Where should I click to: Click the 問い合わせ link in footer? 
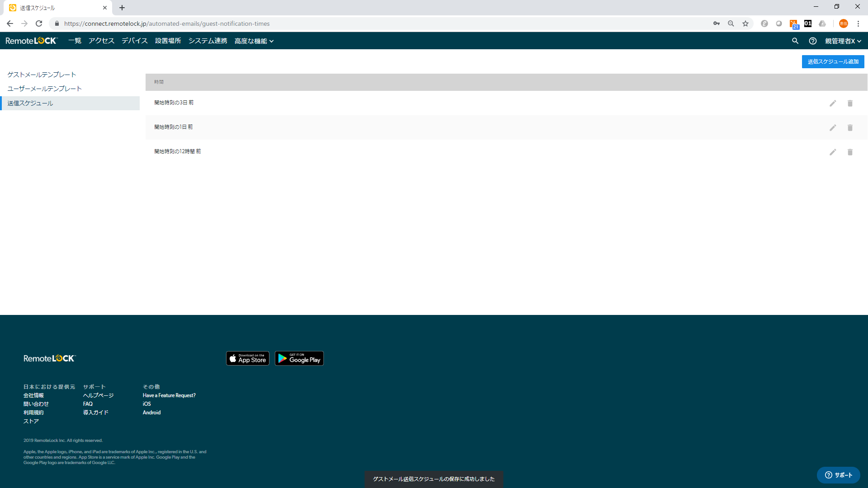(36, 404)
